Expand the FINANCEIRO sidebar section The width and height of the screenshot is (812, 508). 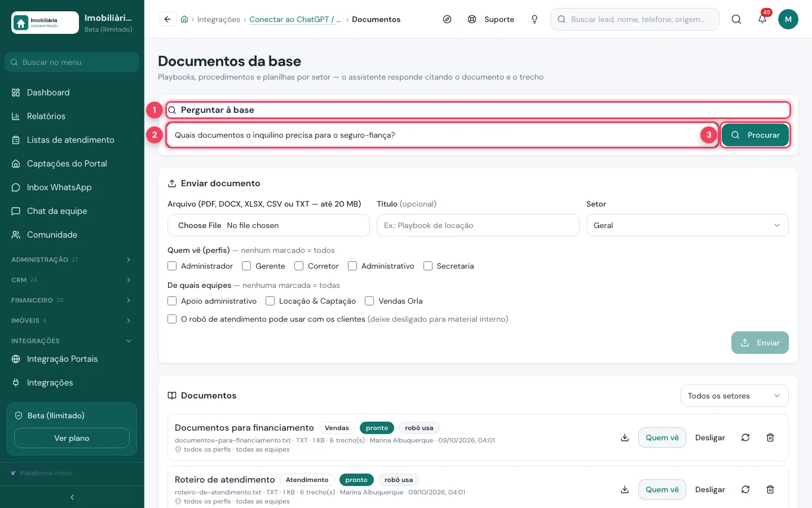[x=72, y=300]
